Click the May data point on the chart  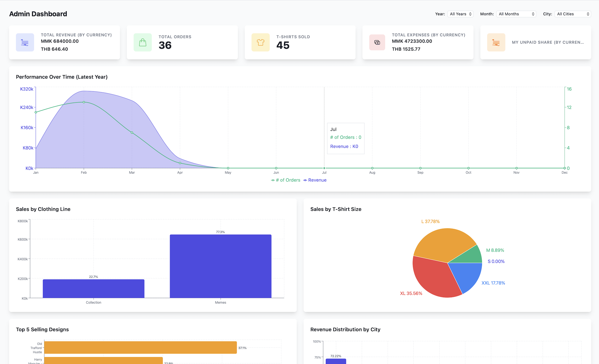point(228,168)
